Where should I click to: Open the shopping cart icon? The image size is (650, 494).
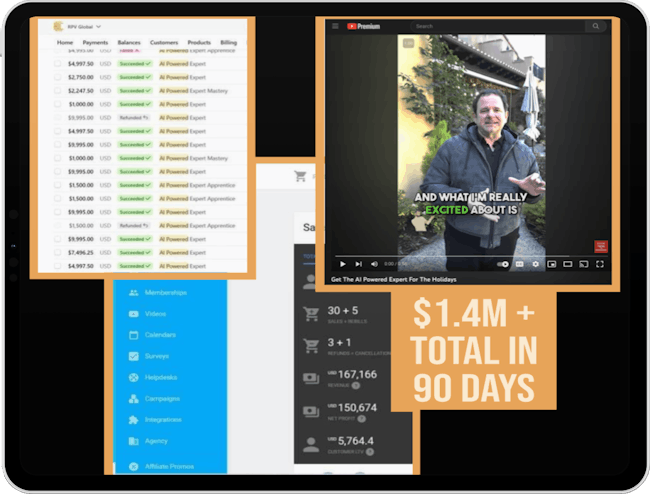click(299, 176)
